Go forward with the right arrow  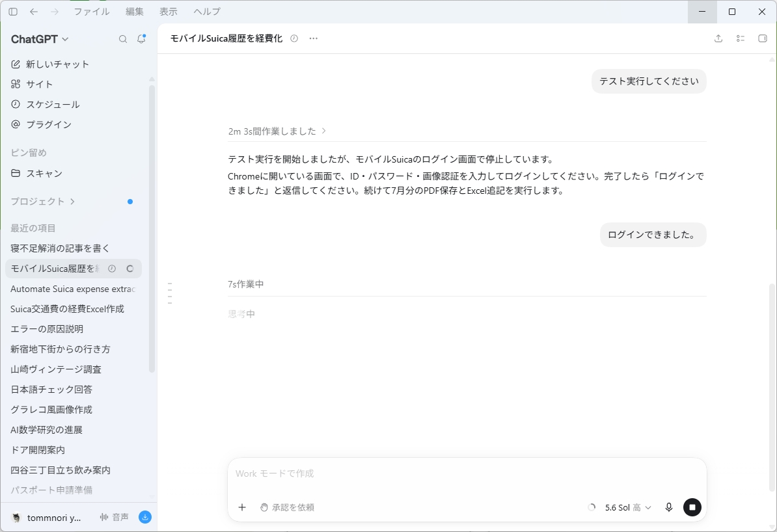[x=55, y=12]
